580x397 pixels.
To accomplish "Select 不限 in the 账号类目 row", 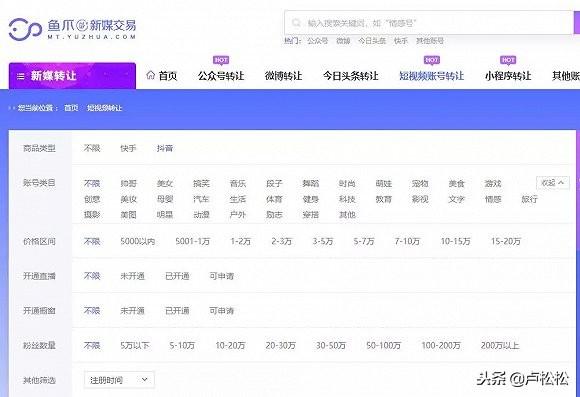I will 92,184.
